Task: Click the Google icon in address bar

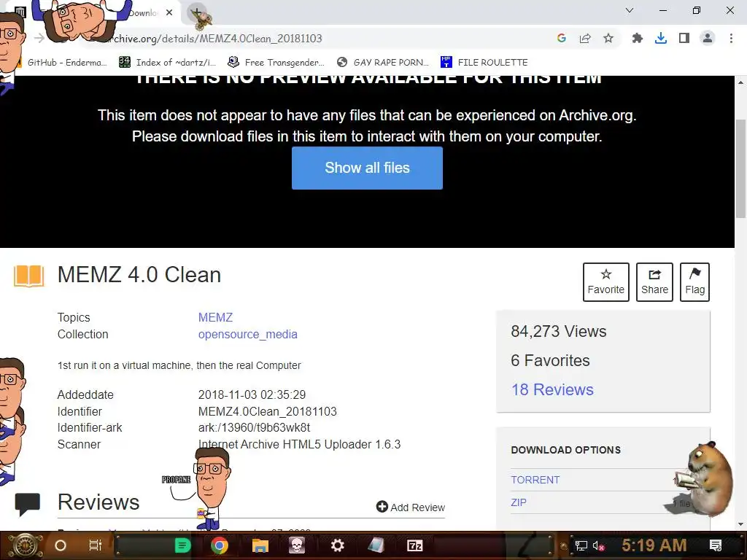Action: (x=562, y=38)
